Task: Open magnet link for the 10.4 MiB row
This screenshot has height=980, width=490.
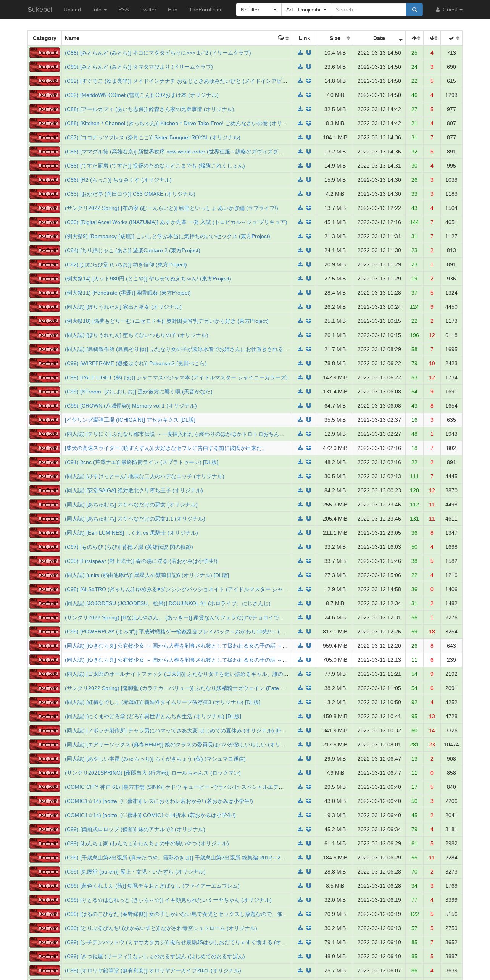Action: 309,53
